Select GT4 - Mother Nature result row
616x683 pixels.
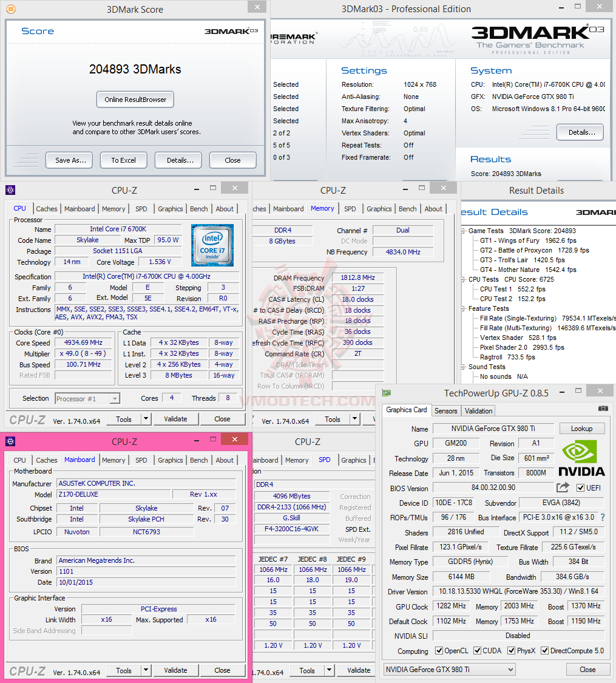(528, 270)
